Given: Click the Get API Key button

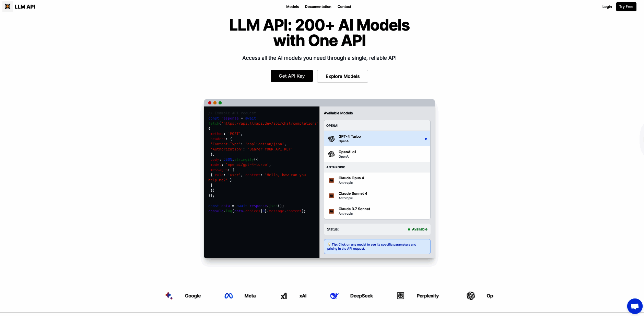Looking at the screenshot, I should (292, 76).
